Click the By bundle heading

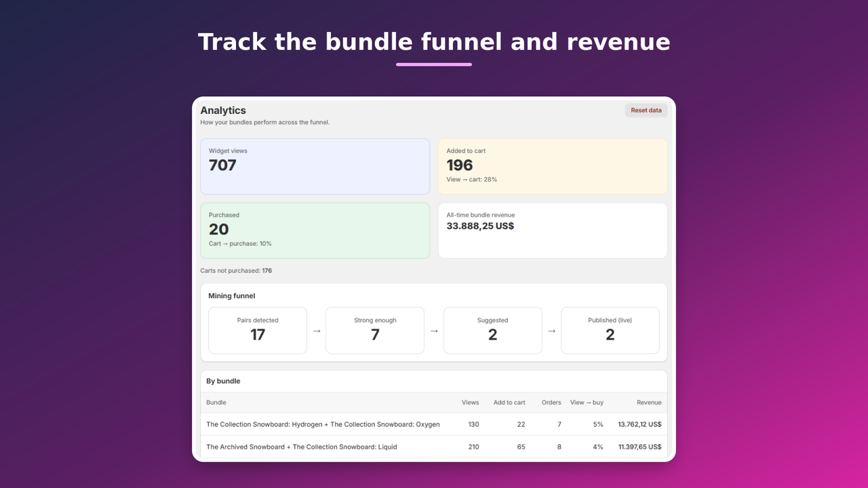pyautogui.click(x=223, y=381)
